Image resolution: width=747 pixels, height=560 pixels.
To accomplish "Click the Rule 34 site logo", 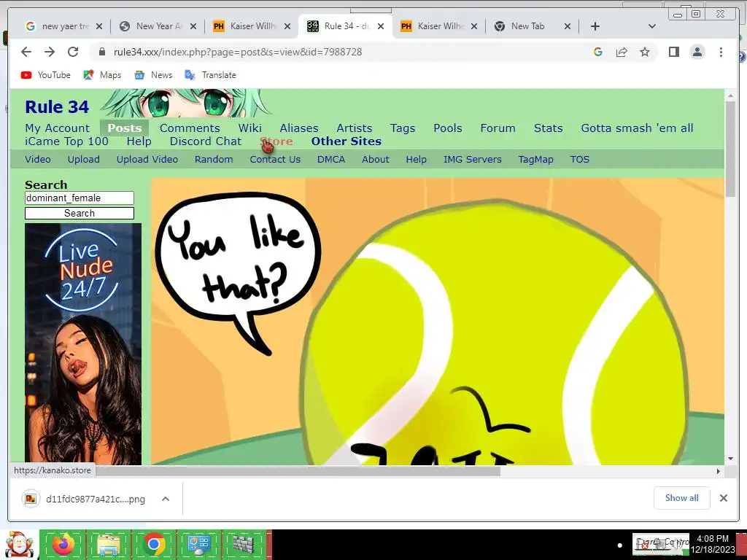I will click(57, 107).
